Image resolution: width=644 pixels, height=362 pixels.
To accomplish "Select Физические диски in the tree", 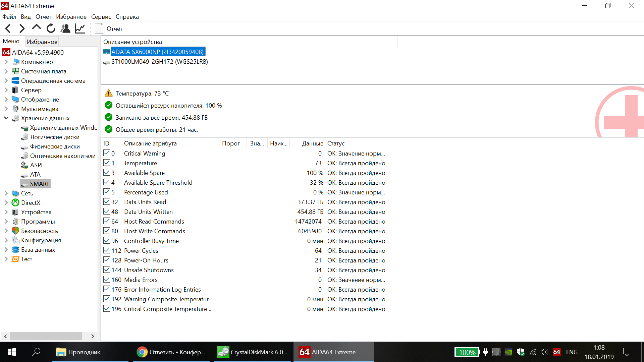I will [x=55, y=146].
